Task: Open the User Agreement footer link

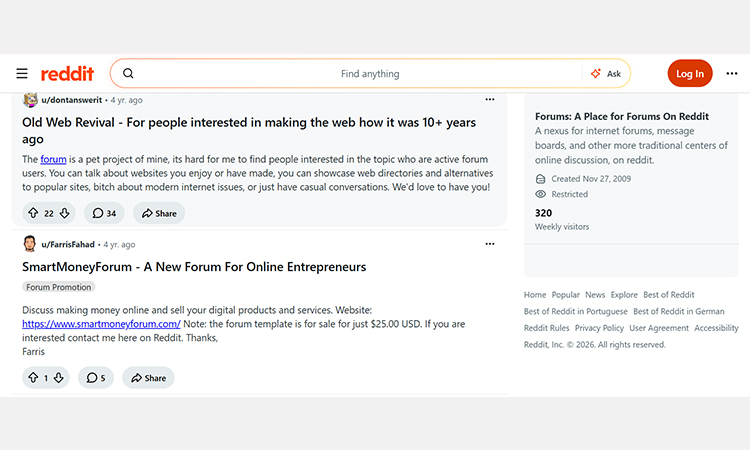Action: 659,328
